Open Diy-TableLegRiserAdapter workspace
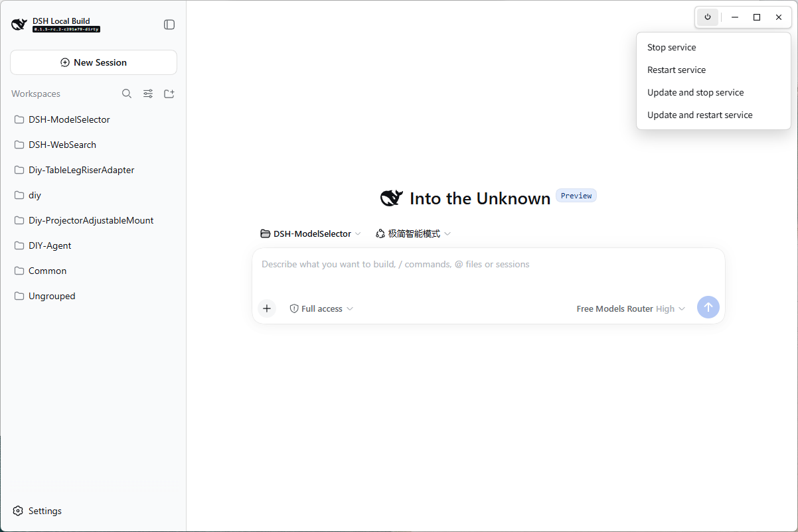 [x=94, y=170]
